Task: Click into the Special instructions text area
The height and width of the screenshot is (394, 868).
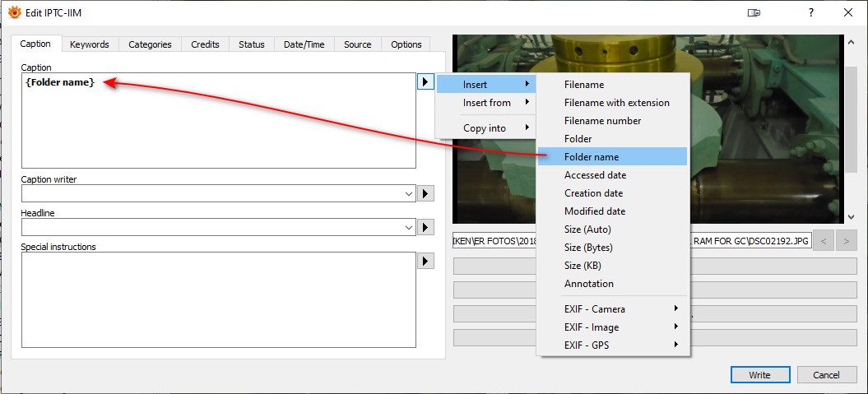Action: tap(219, 300)
